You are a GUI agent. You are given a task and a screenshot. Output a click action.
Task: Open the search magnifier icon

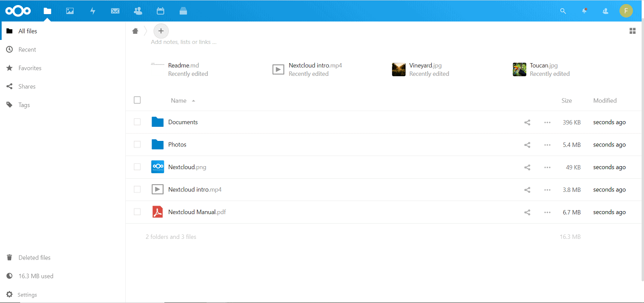tap(563, 11)
